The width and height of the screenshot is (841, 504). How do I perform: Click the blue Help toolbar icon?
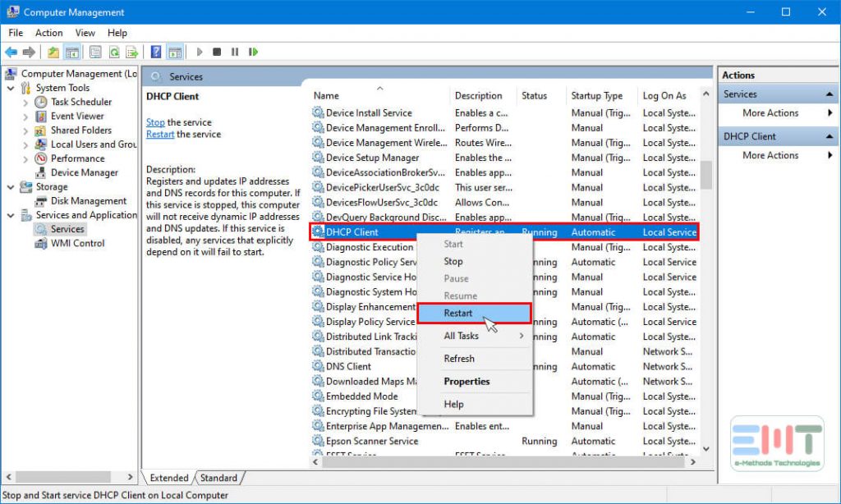click(155, 52)
